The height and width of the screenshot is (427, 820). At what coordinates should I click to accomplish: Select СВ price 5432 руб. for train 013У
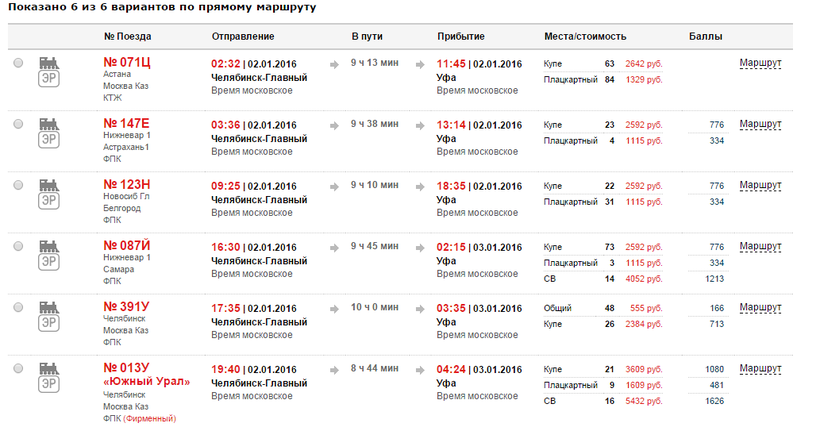click(643, 400)
